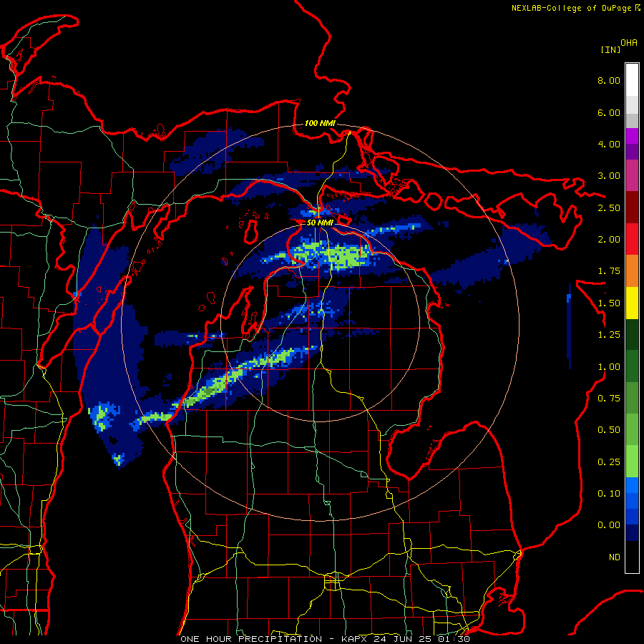
Task: Select the magenta swatch in color scale
Action: (x=632, y=136)
